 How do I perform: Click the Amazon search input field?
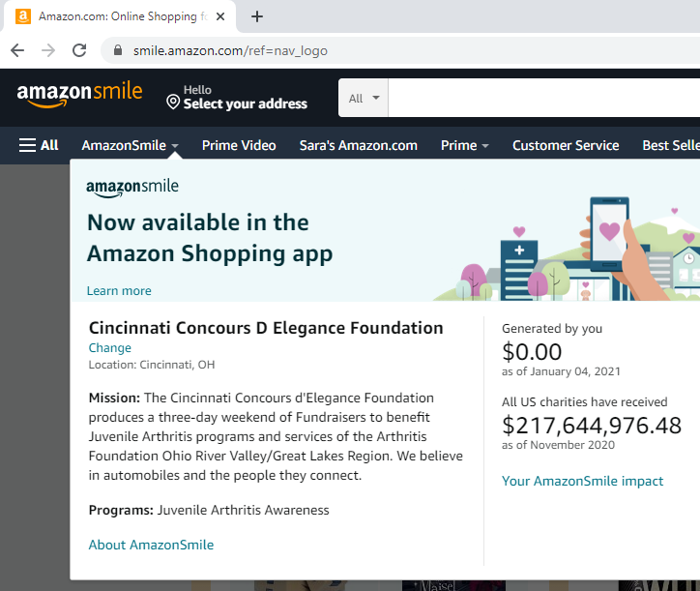coord(541,98)
